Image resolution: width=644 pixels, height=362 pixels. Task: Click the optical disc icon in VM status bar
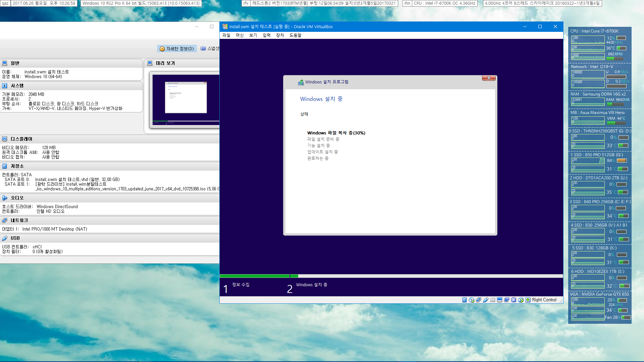point(471,300)
